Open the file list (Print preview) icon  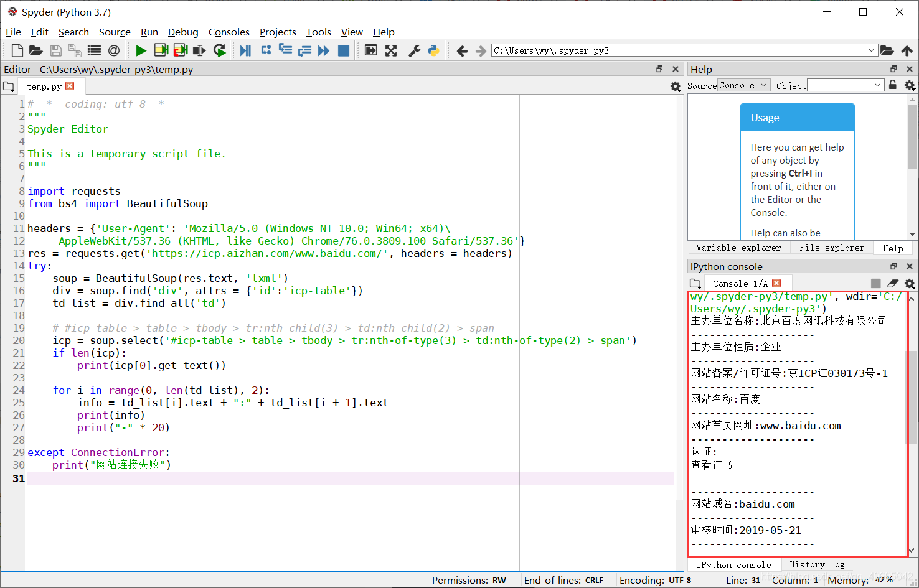[x=94, y=50]
